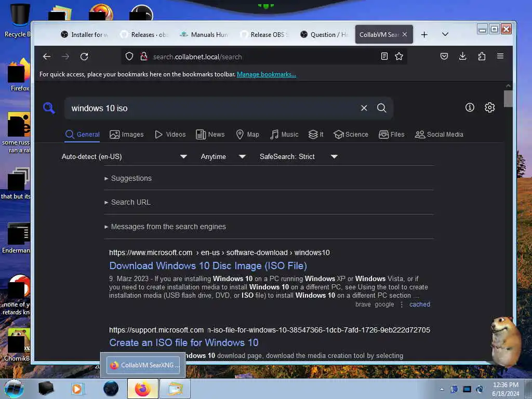Open the Anytime time range dropdown
The image size is (532, 399).
[223, 156]
